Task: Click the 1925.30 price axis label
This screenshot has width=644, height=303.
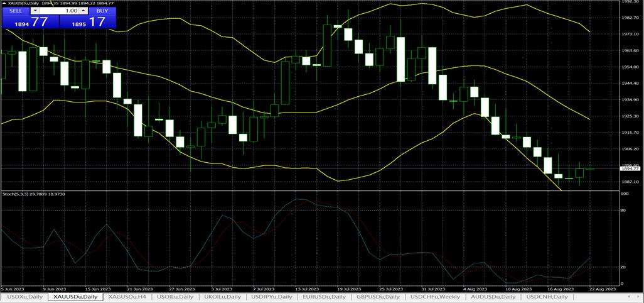Action: (x=629, y=116)
